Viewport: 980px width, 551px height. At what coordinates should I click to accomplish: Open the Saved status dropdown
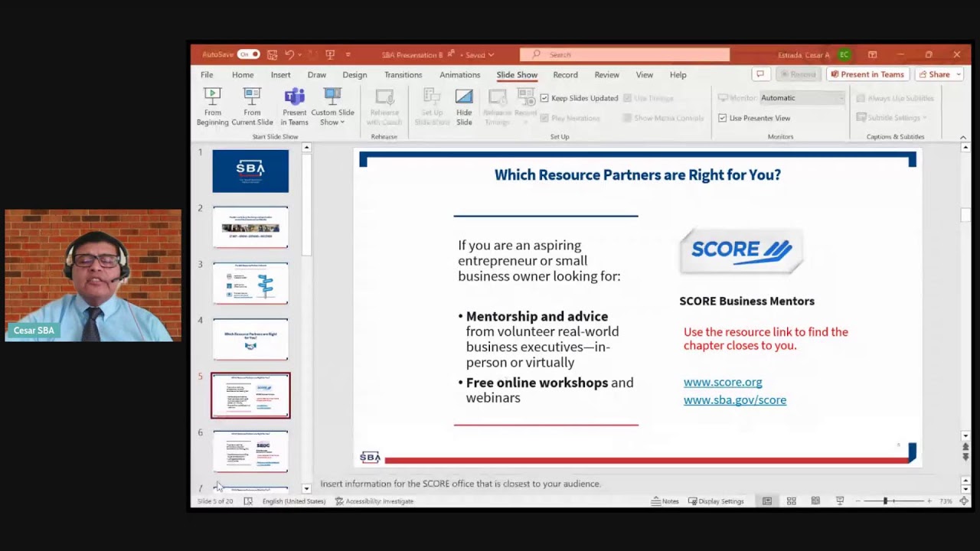click(479, 55)
